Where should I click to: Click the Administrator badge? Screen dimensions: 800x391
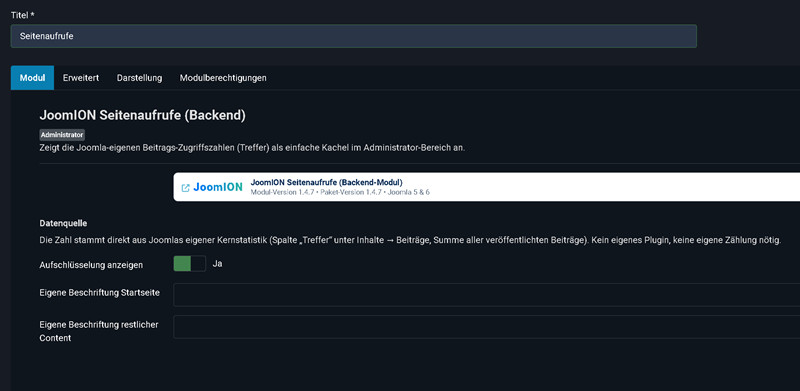click(62, 135)
